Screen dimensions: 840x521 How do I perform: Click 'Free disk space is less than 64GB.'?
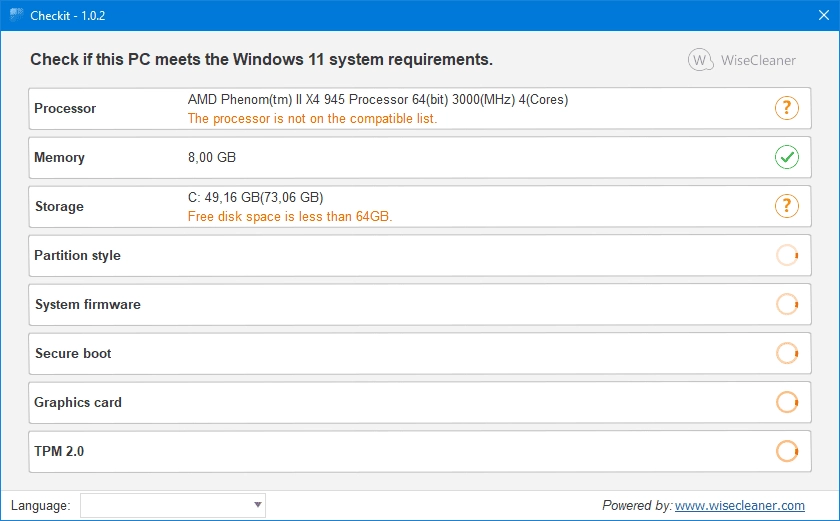pos(290,216)
